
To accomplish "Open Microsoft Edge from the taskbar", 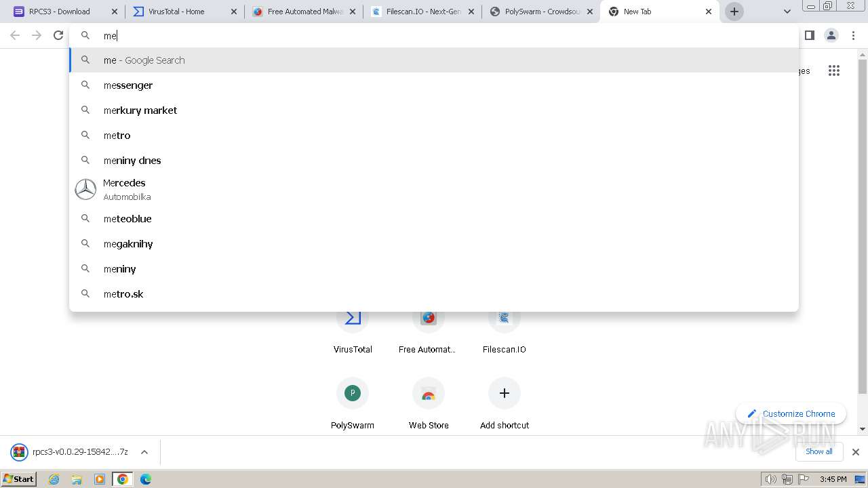I will coord(146,479).
